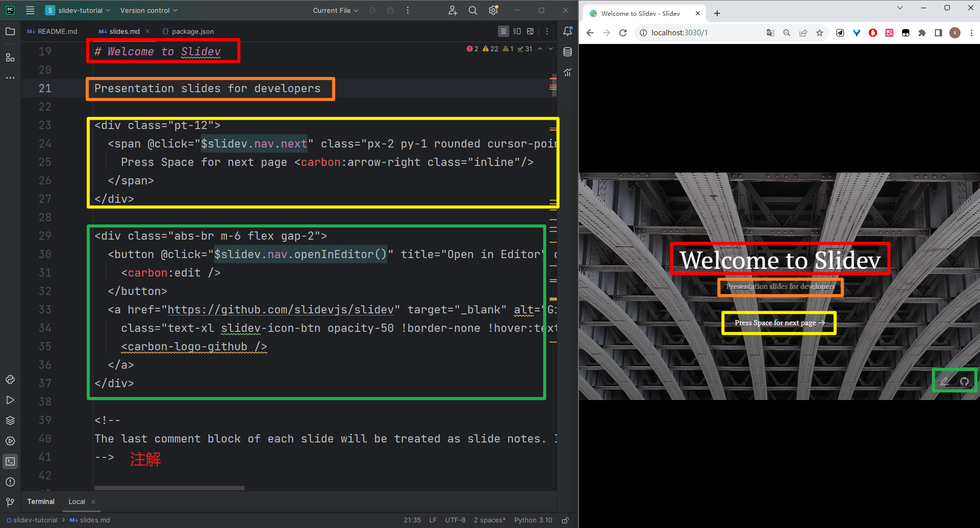Open the Database tool window icon
The width and height of the screenshot is (980, 528).
point(568,52)
